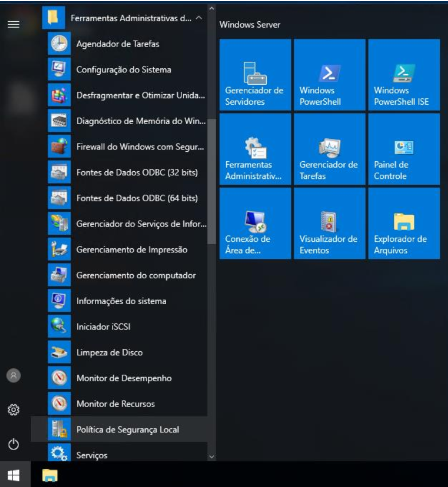Open Iniciador iSCSI icon
Screen dimensions: 448x487
coord(59,327)
